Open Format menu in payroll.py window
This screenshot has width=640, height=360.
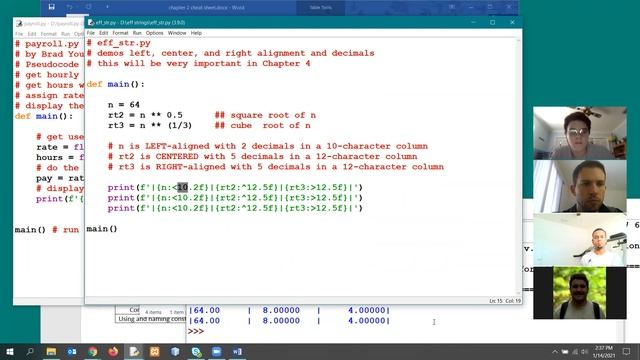pos(49,34)
